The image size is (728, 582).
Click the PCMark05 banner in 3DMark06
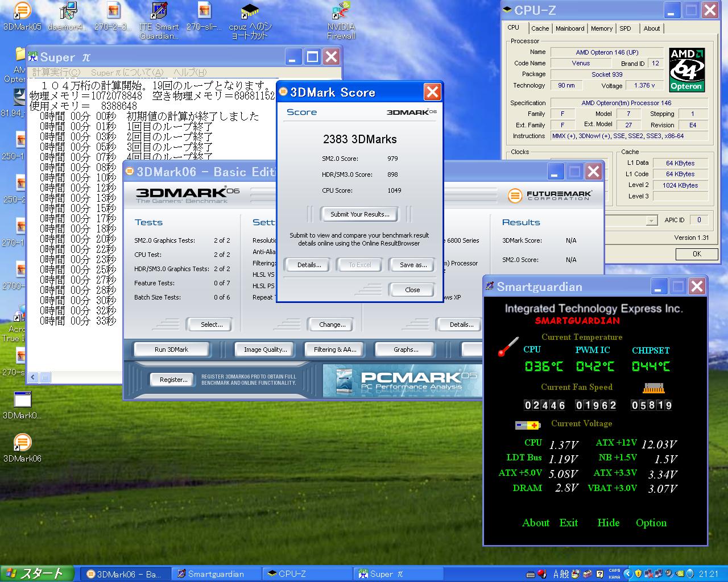tap(403, 380)
